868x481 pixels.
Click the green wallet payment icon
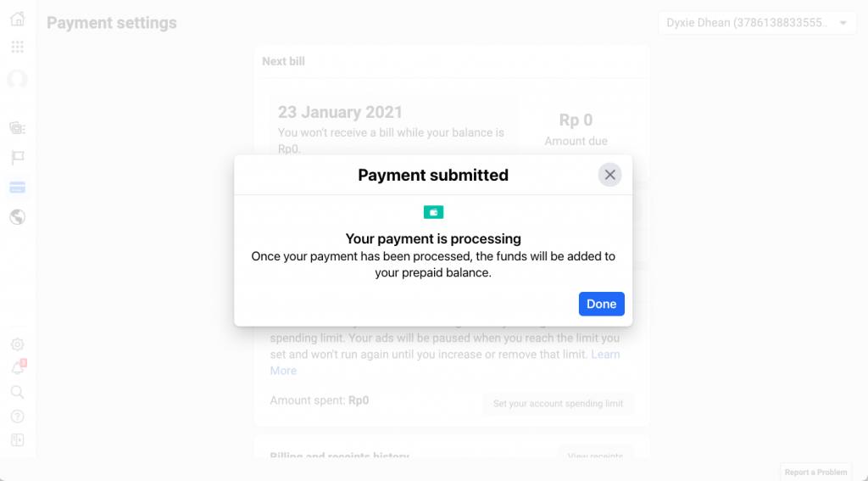[433, 212]
